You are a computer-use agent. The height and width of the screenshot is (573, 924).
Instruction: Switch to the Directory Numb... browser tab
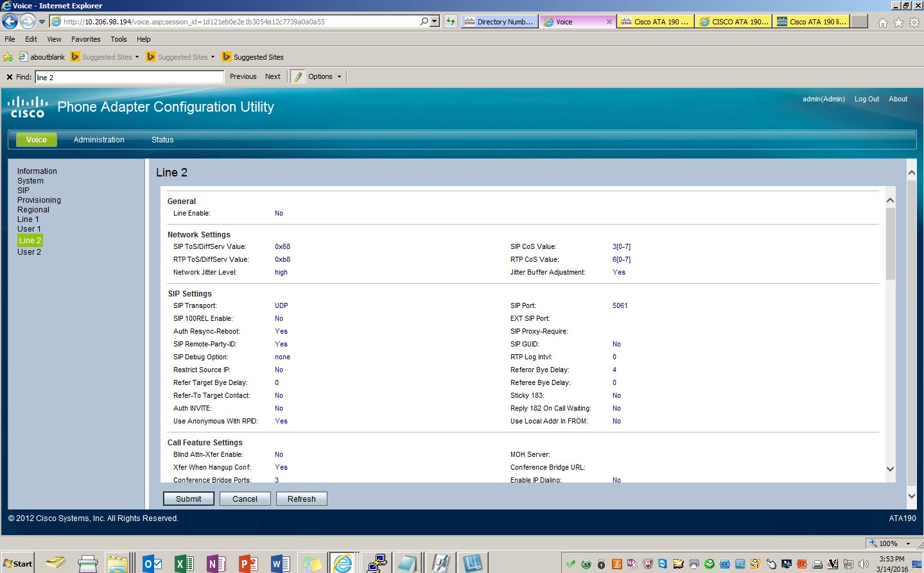click(499, 22)
